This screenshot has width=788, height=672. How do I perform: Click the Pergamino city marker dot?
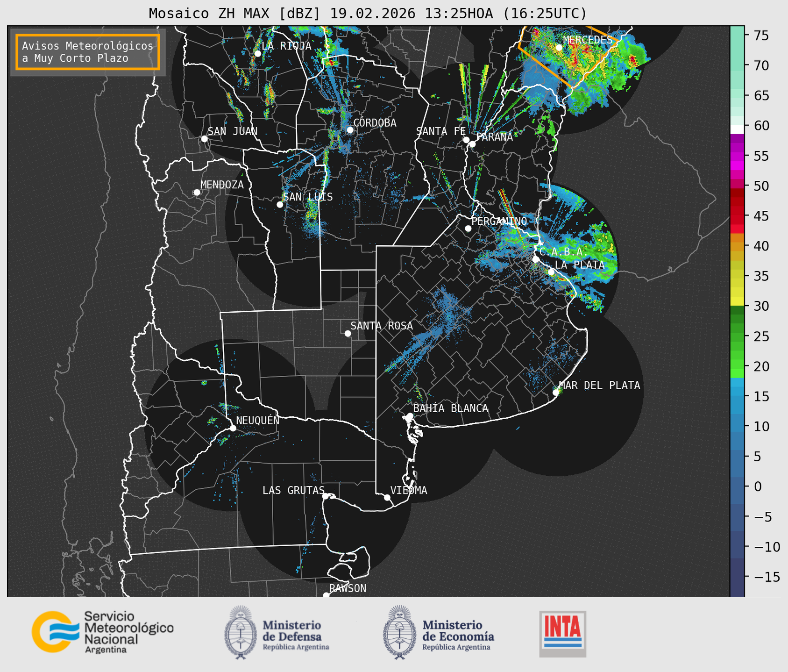(468, 229)
